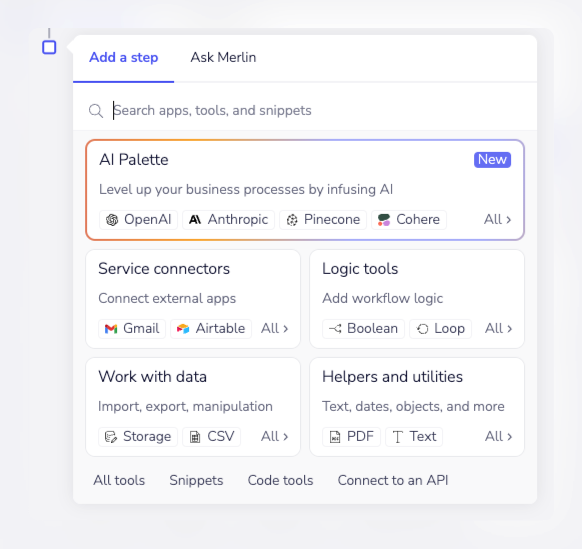582x549 pixels.
Task: Focus the search apps and tools field
Action: coord(305,111)
